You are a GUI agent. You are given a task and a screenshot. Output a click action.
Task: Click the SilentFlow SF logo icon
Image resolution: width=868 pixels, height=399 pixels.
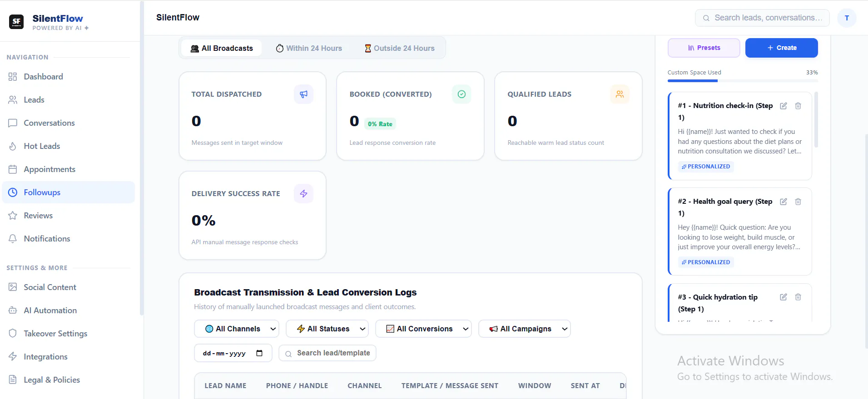click(16, 21)
